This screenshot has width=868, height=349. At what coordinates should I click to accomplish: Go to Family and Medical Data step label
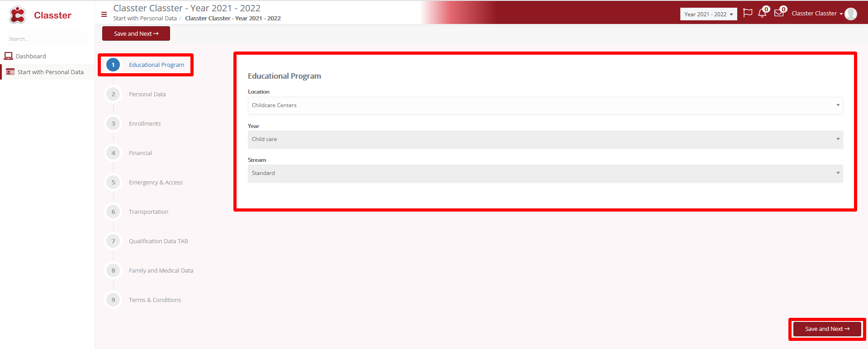click(161, 270)
